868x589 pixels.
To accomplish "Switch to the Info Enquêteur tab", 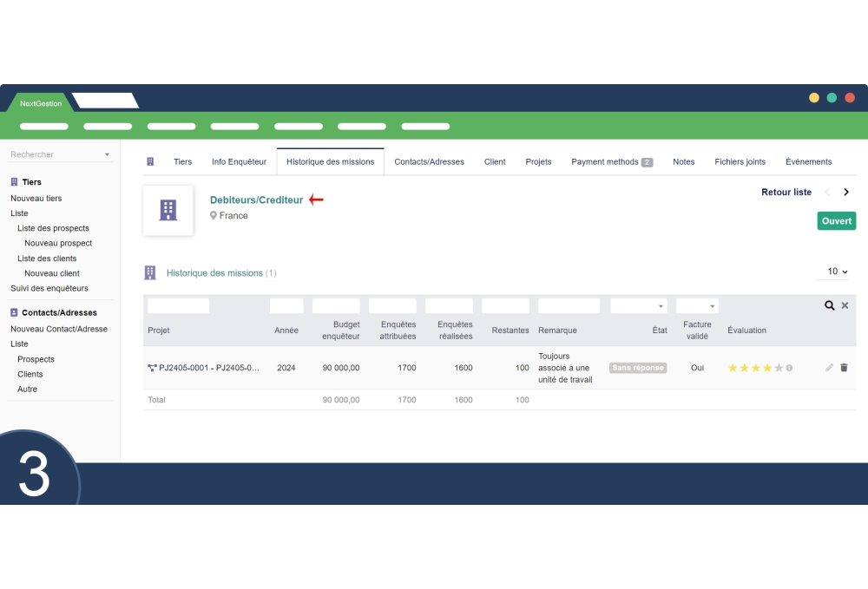I will tap(239, 162).
